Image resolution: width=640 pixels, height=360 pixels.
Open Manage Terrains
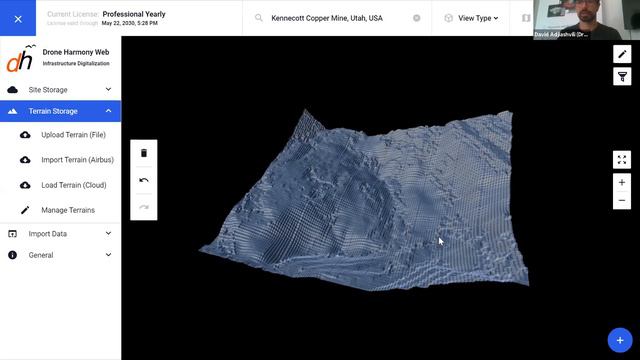click(68, 210)
